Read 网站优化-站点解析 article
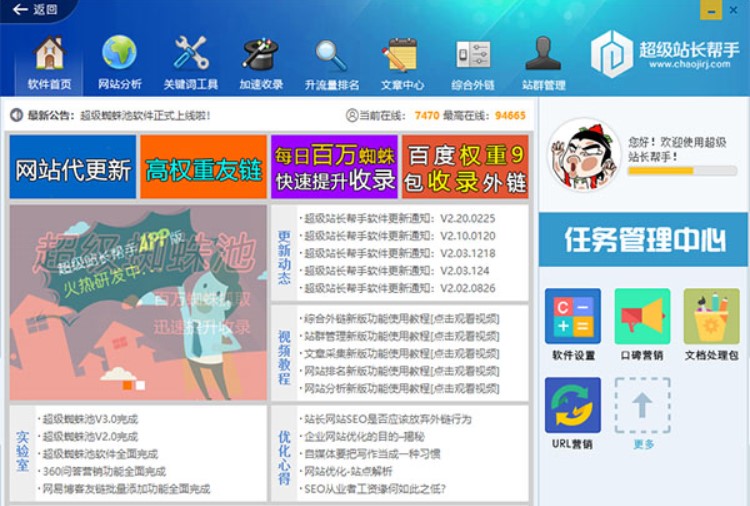Screen dimensions: 750x506 tap(348, 472)
